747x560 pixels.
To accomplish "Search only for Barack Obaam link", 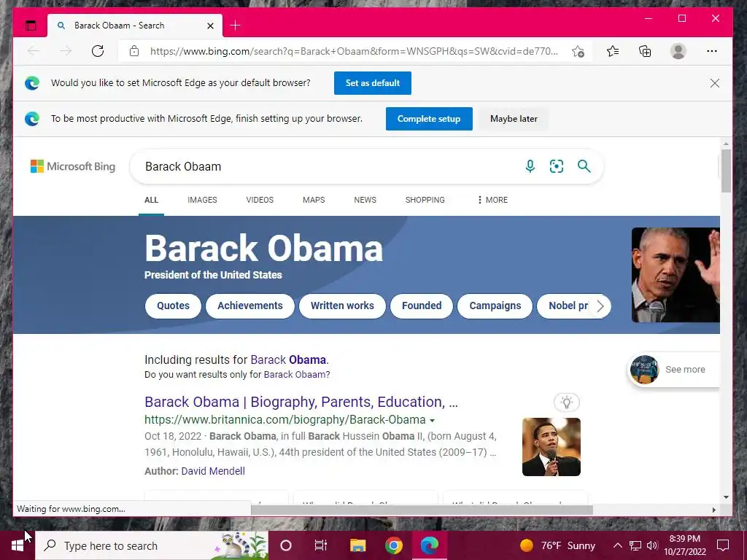I will [295, 375].
